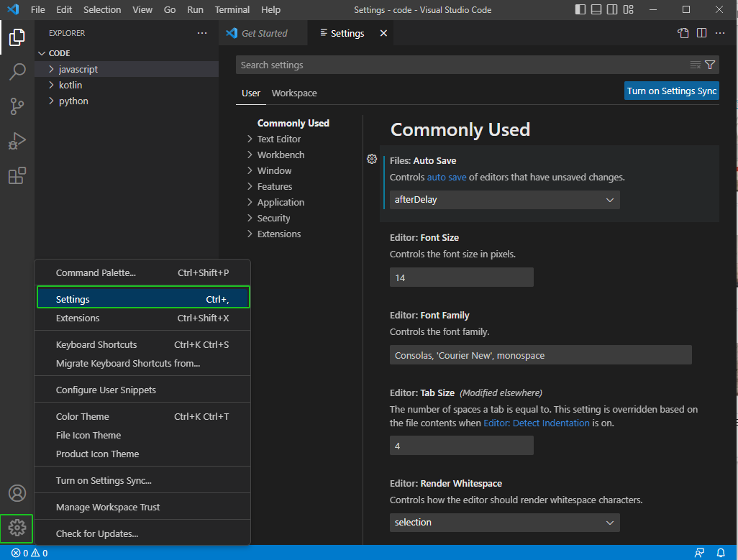
Task: Open the Search view in activity bar
Action: pyautogui.click(x=17, y=72)
